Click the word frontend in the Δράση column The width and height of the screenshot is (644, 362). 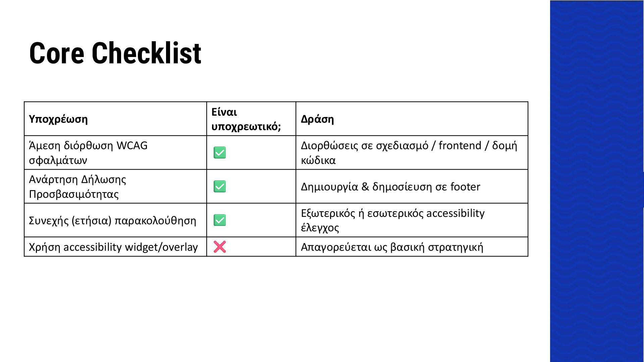tap(460, 145)
